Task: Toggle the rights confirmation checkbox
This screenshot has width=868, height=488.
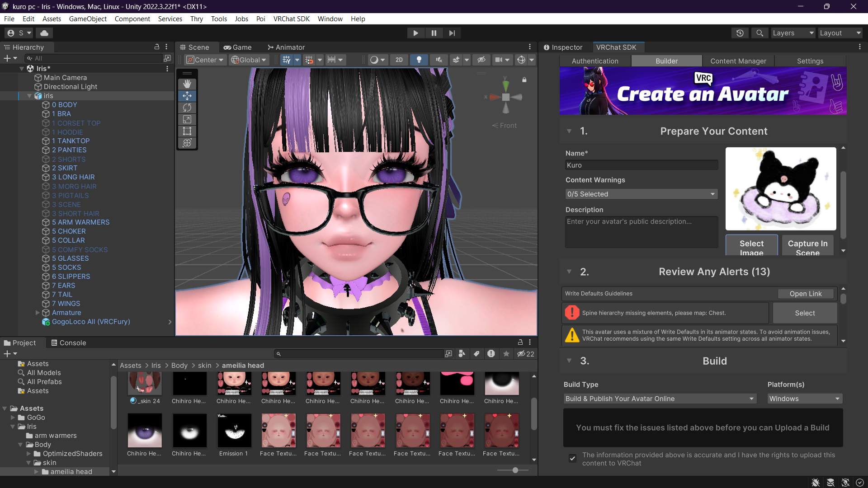Action: 572,458
